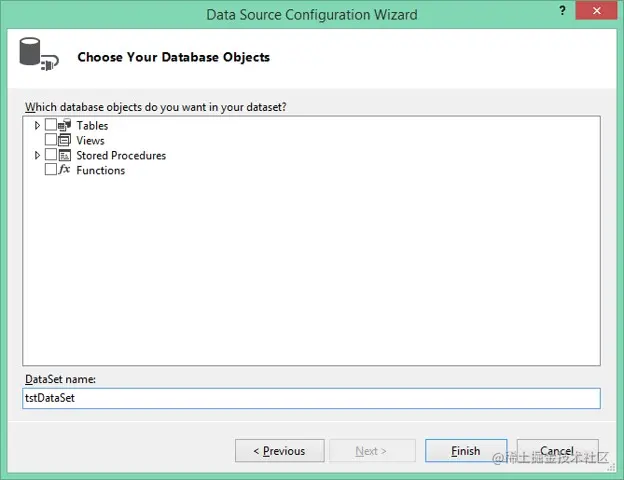Go back with the Previous button

[x=280, y=451]
